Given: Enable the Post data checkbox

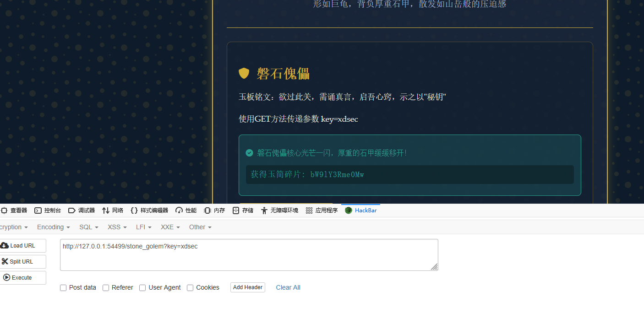Looking at the screenshot, I should pyautogui.click(x=63, y=288).
